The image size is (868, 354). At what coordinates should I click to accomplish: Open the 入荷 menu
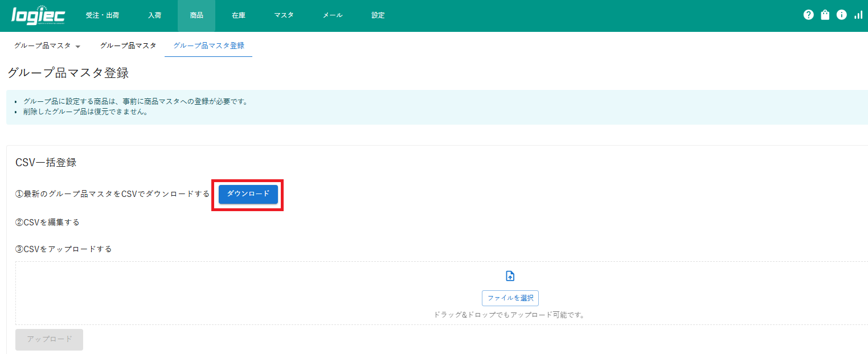pyautogui.click(x=154, y=15)
